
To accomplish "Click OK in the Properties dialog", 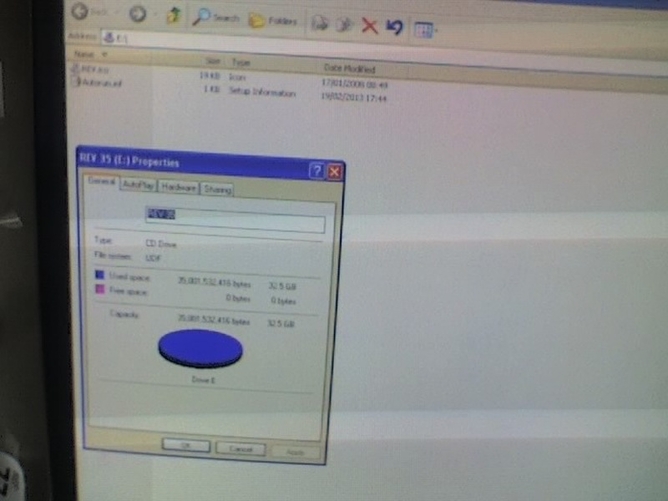I will tap(186, 445).
